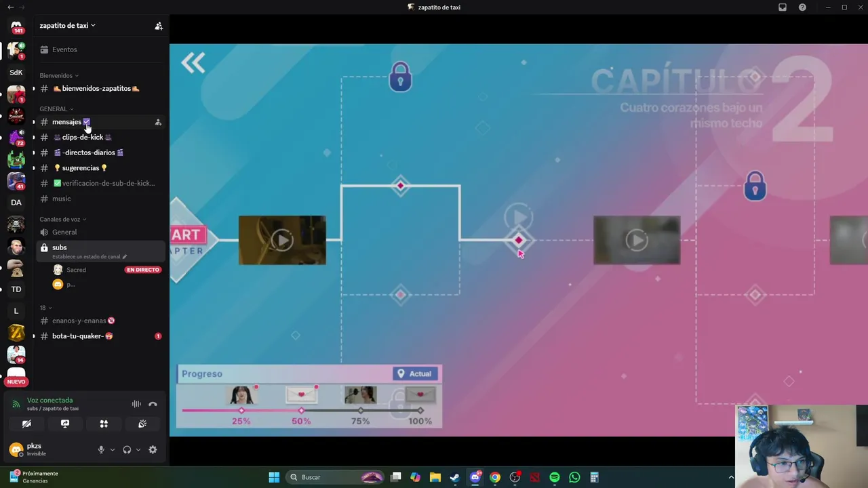
Task: Open the Eventos section
Action: [x=64, y=49]
